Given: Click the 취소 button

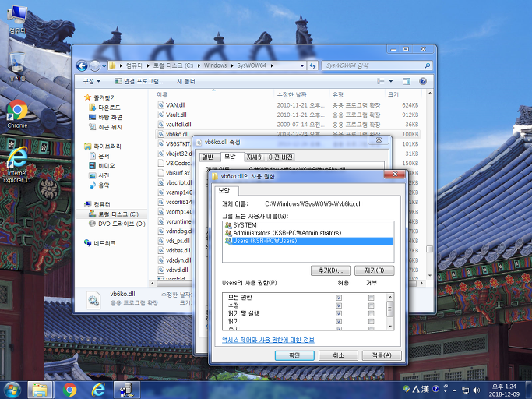Looking at the screenshot, I should pyautogui.click(x=338, y=355).
